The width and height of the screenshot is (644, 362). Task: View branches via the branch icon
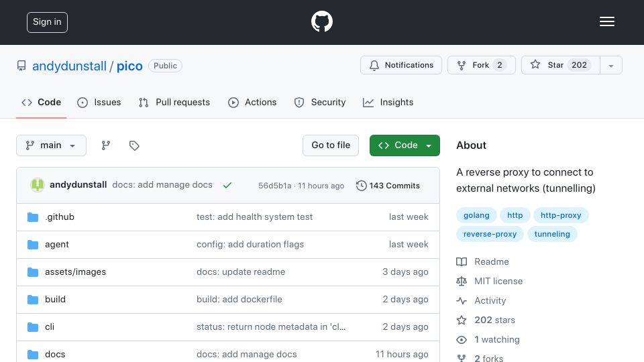tap(106, 145)
